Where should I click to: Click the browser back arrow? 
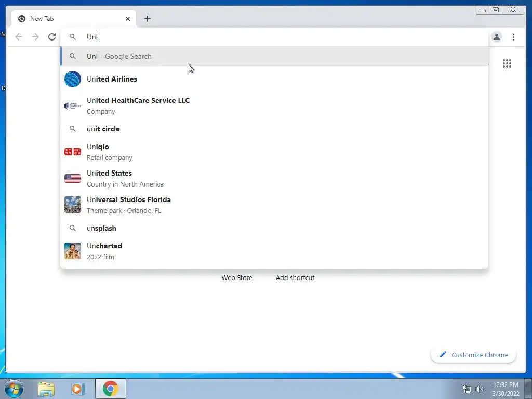19,37
